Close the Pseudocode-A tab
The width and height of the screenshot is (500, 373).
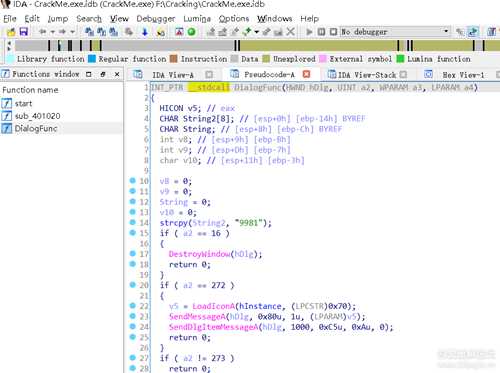tap(306, 74)
